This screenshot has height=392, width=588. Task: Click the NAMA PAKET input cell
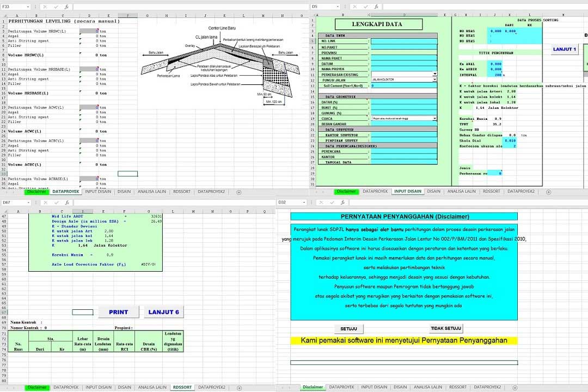coord(404,58)
